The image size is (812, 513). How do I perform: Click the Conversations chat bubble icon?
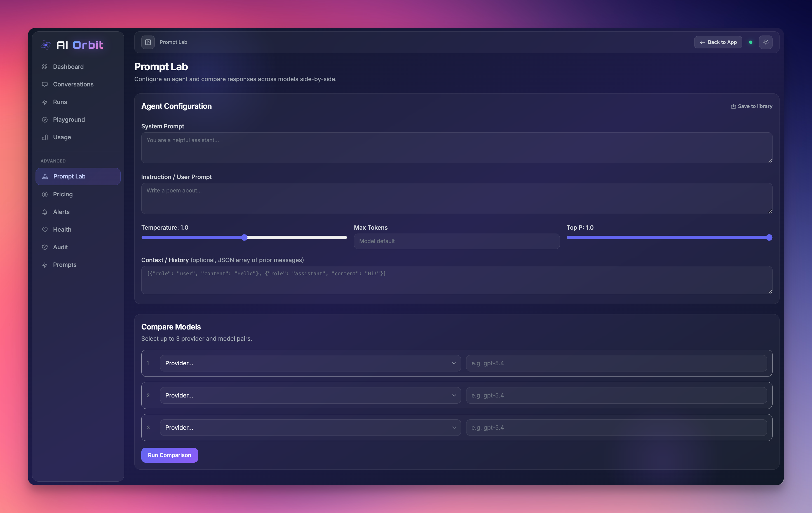tap(44, 84)
